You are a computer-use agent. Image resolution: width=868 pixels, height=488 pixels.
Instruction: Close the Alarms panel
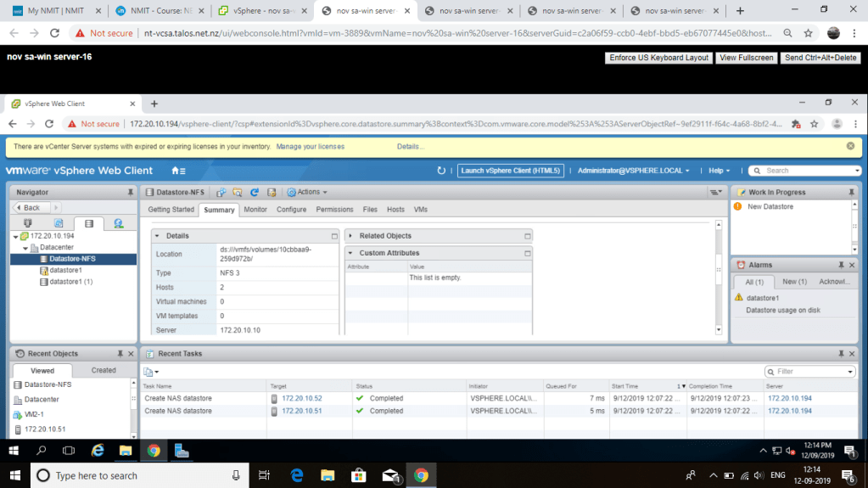851,265
